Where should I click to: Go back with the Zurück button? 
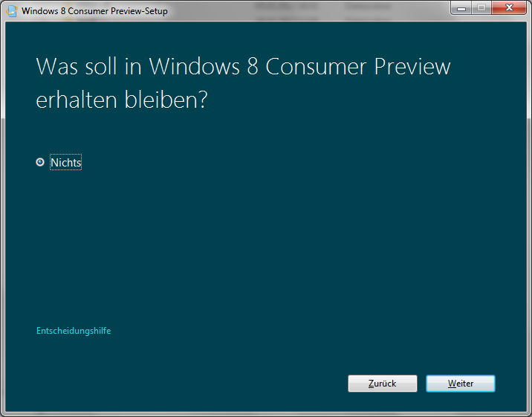[383, 384]
